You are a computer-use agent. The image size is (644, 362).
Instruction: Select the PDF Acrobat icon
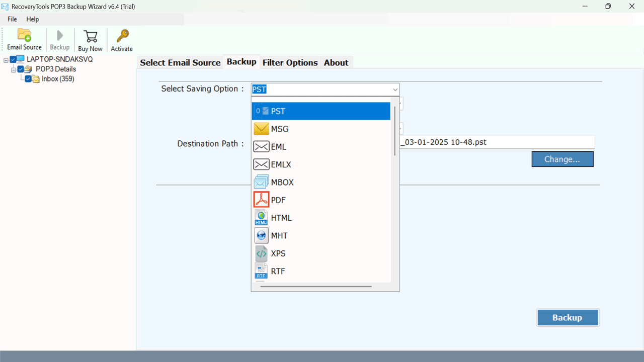click(x=262, y=200)
